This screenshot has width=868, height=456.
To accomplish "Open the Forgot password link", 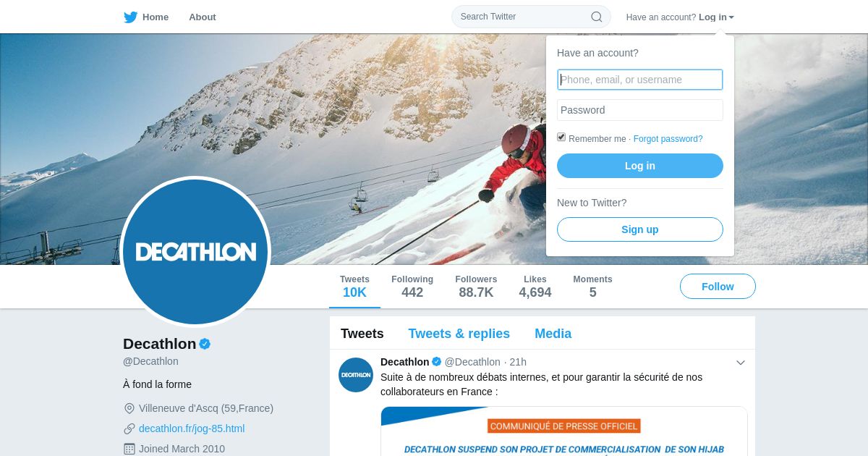I will point(668,139).
